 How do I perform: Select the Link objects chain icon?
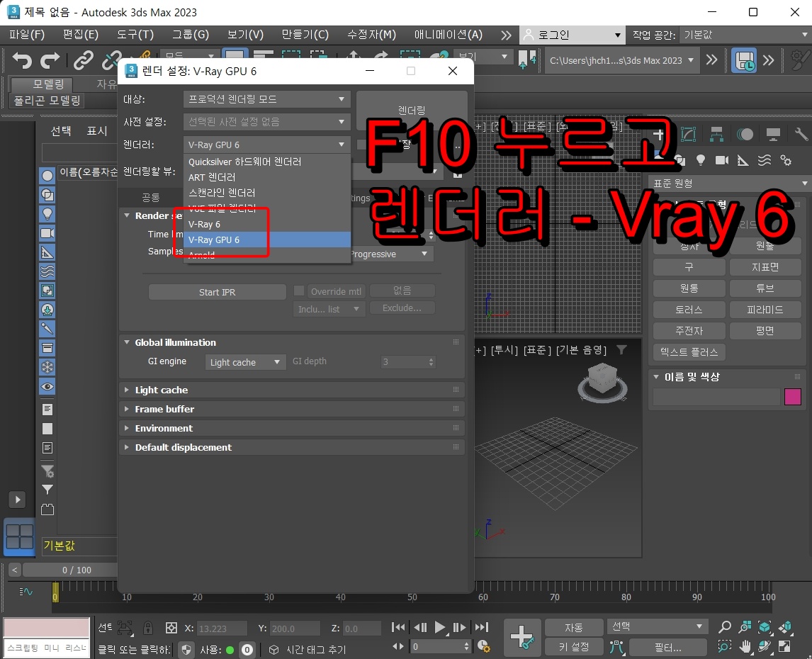(x=83, y=61)
